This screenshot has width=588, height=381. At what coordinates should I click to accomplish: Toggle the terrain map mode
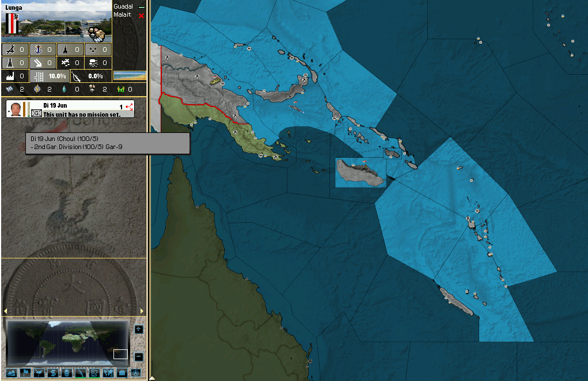pos(10,373)
